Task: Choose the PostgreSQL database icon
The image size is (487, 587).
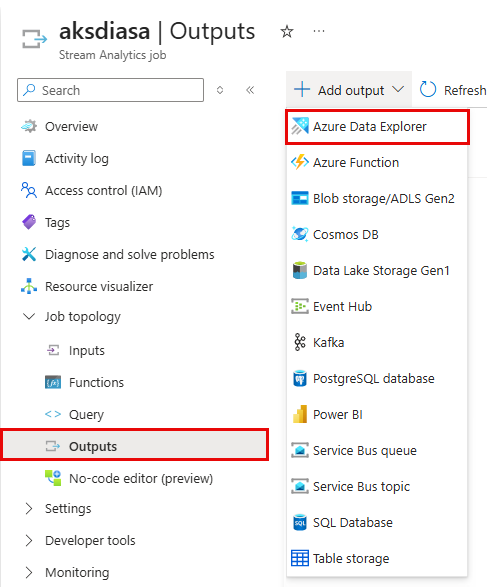Action: (300, 378)
